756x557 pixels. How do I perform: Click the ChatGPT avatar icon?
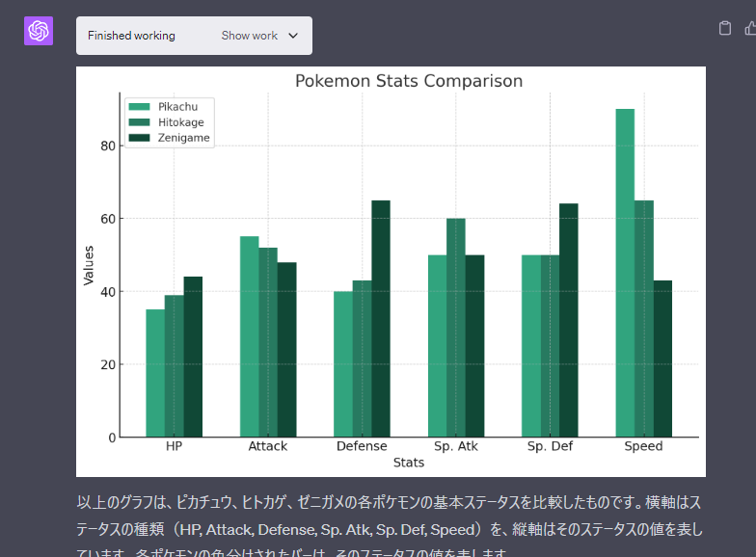tap(39, 31)
